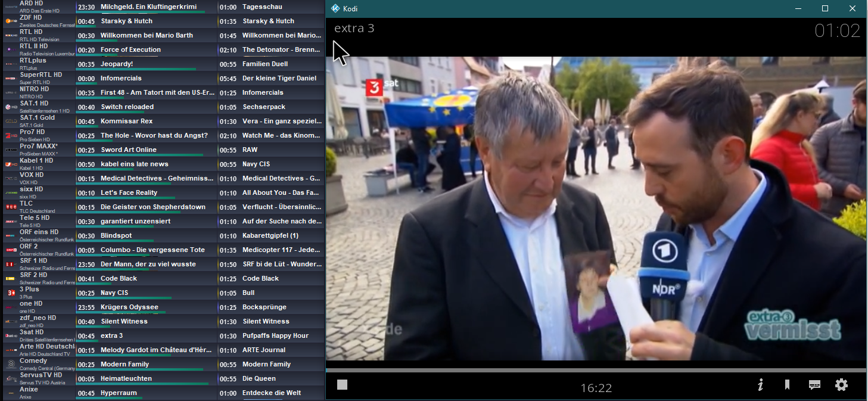
Task: Open player settings gear icon
Action: [x=841, y=385]
